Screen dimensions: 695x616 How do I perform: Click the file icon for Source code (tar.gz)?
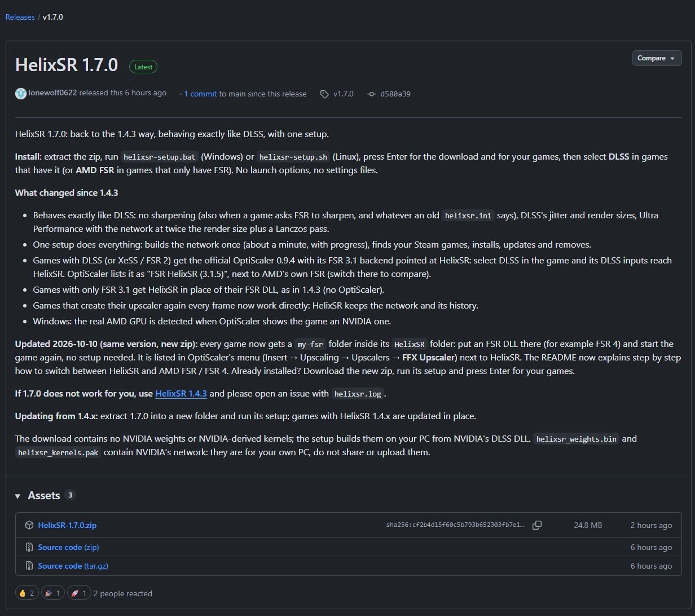29,566
